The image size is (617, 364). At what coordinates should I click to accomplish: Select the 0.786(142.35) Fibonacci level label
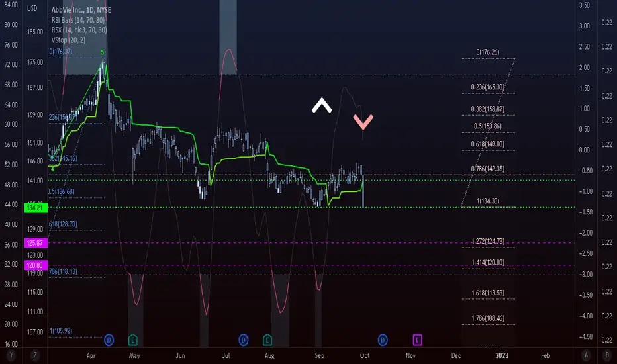click(487, 169)
